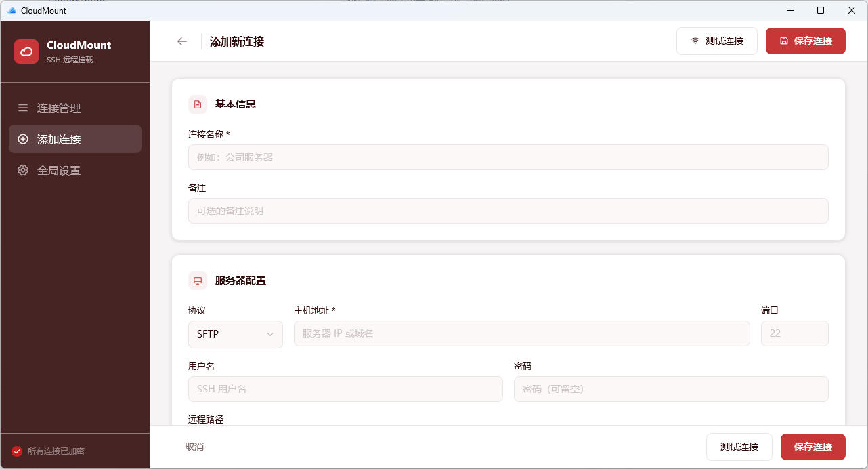The width and height of the screenshot is (868, 469).
Task: Focus the 备注 input field
Action: (x=508, y=211)
